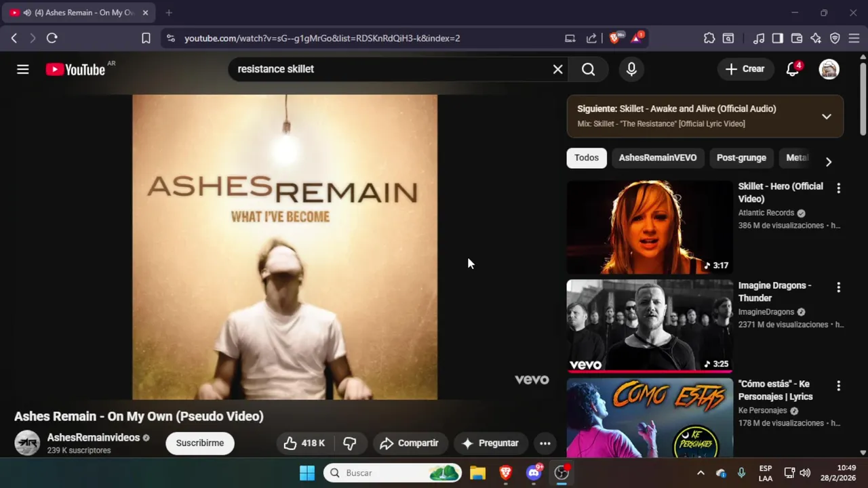
Task: Open the account avatar menu
Action: [x=829, y=69]
